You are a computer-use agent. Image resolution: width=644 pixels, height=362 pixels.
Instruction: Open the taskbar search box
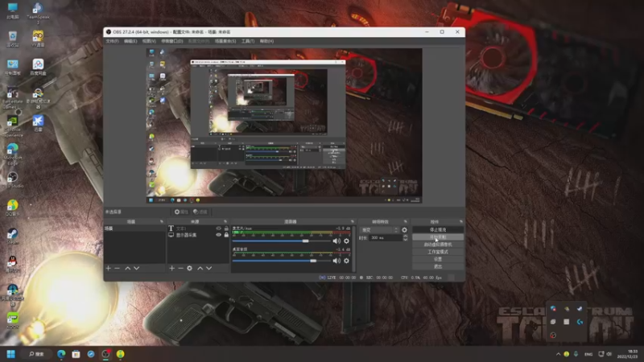(x=36, y=354)
